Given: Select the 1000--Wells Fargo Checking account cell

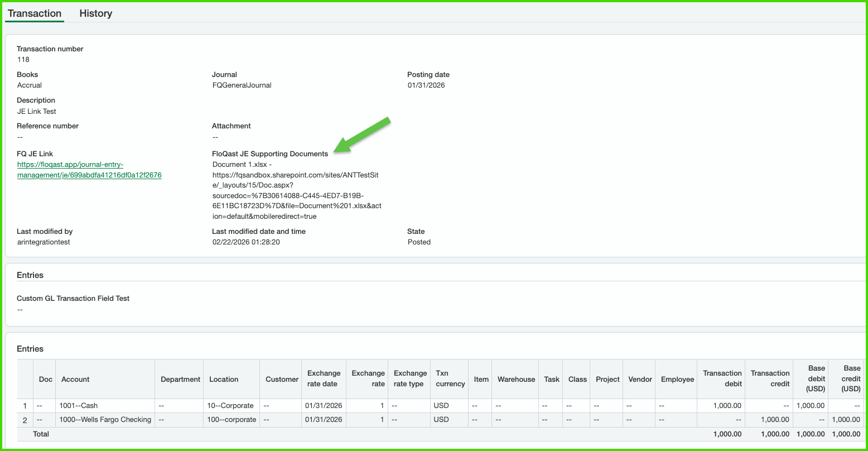Looking at the screenshot, I should coord(105,420).
